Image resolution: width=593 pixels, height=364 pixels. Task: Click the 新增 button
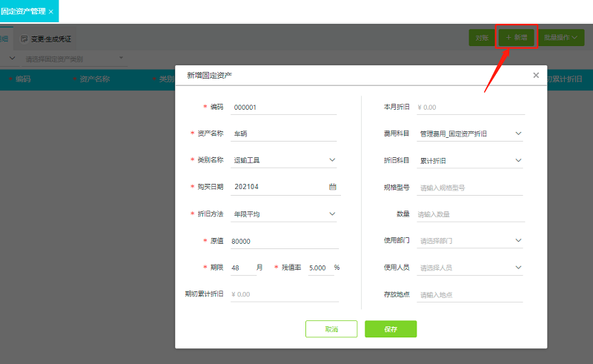click(x=517, y=38)
